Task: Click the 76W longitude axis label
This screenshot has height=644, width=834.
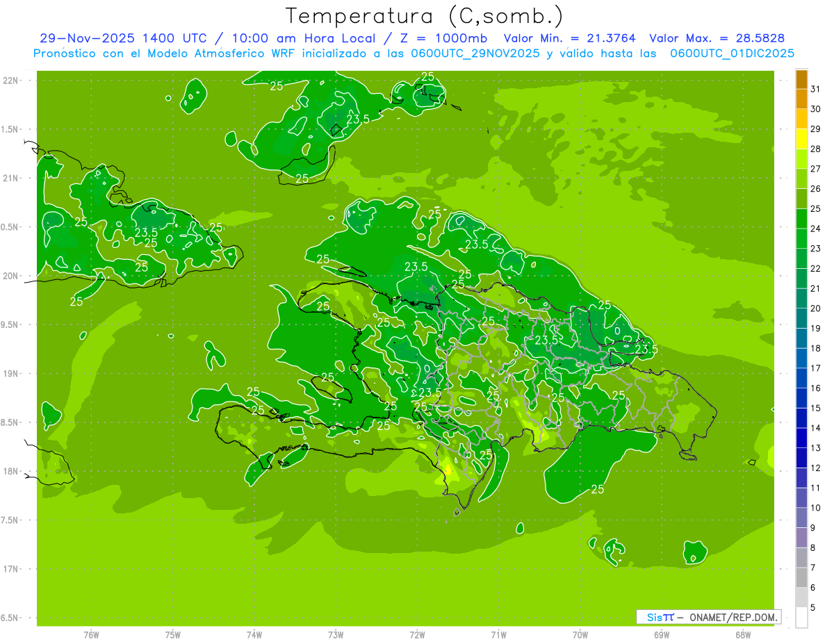Action: 91,635
